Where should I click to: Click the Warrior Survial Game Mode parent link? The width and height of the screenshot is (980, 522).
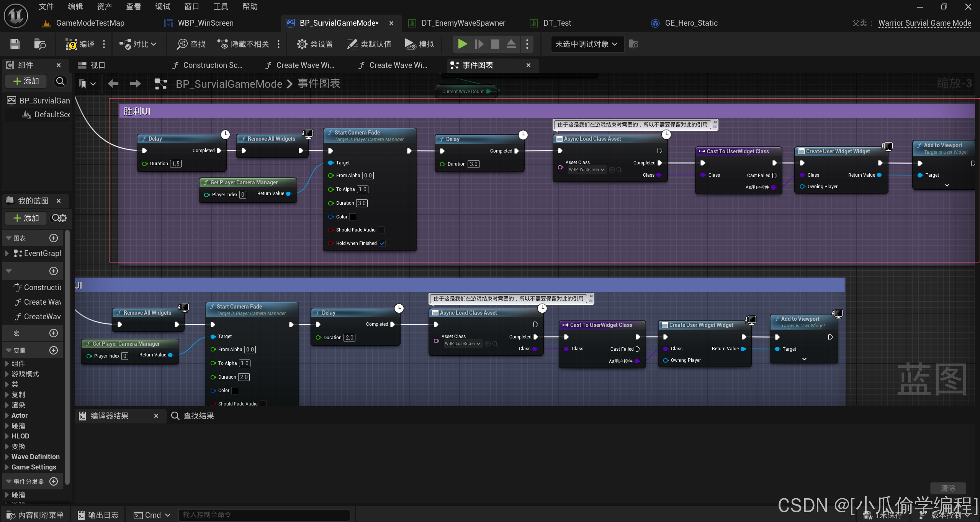coord(924,23)
